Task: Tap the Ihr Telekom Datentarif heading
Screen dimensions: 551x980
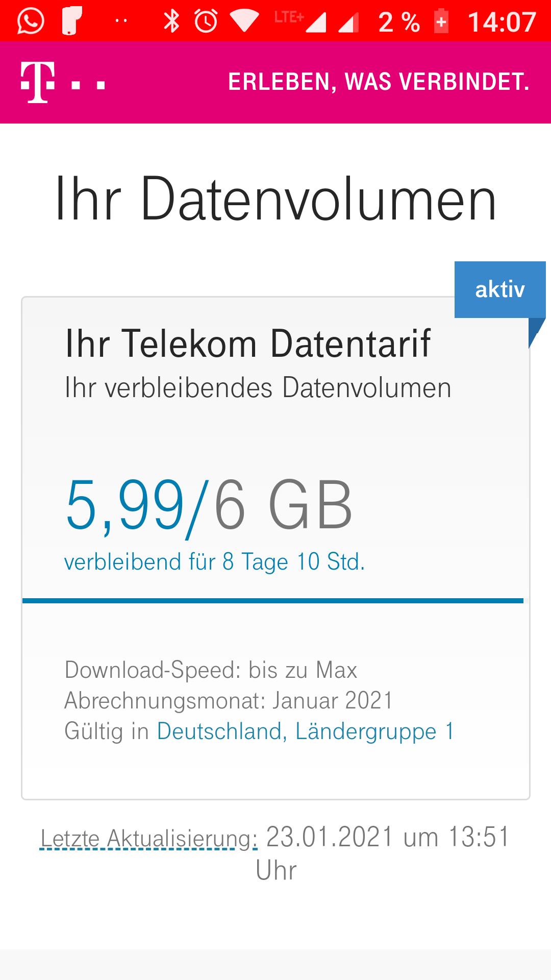Action: (x=248, y=344)
